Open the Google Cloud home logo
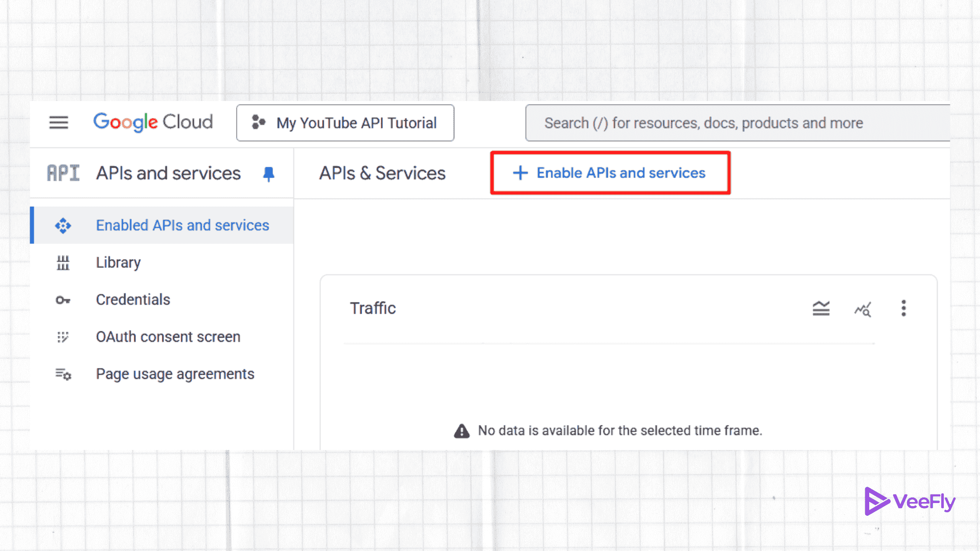Screen dimensions: 980x551 pos(153,122)
